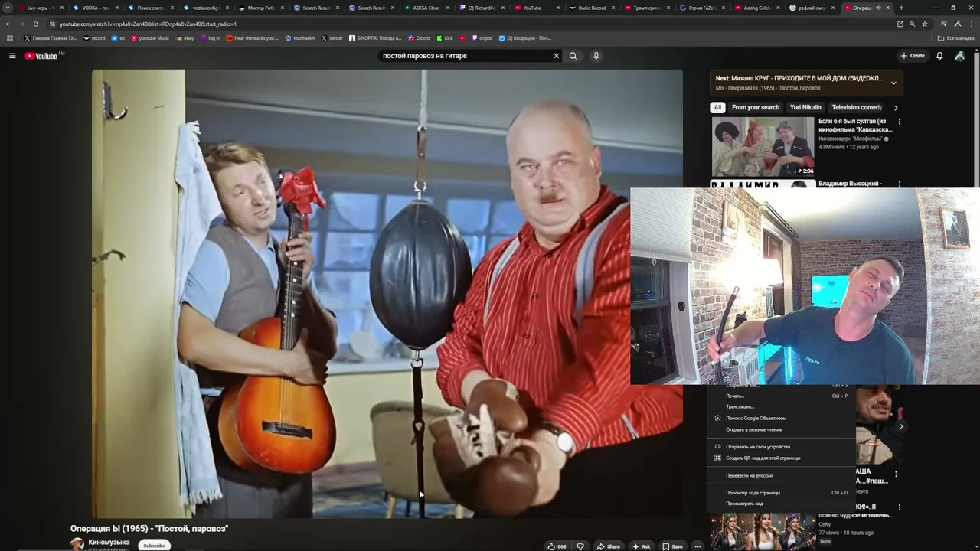
Task: Open options for Если б я был султан video
Action: (x=900, y=122)
